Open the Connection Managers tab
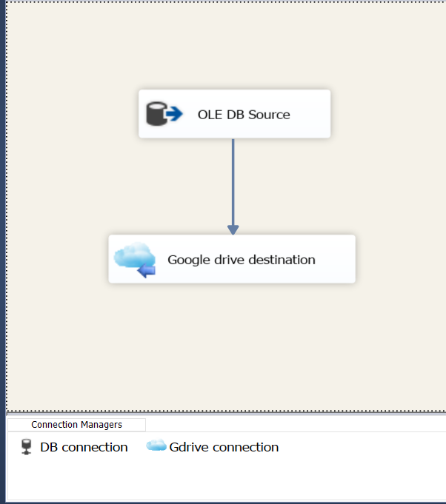 coord(76,425)
